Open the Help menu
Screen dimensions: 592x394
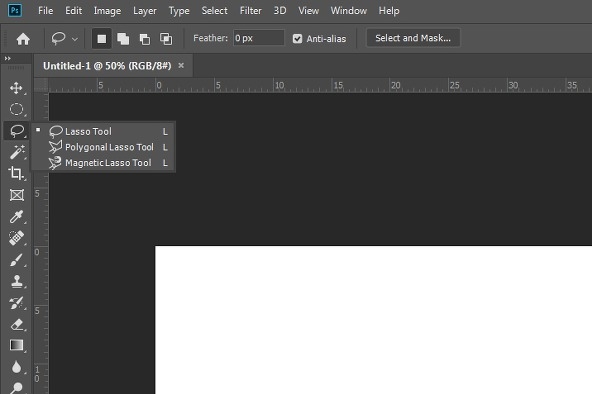click(x=389, y=11)
